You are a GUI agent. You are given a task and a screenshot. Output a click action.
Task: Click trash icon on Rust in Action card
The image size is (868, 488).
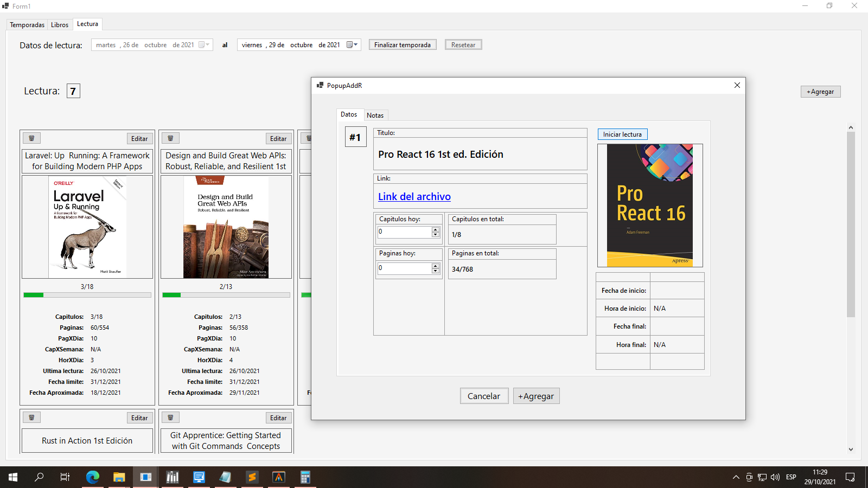[31, 418]
